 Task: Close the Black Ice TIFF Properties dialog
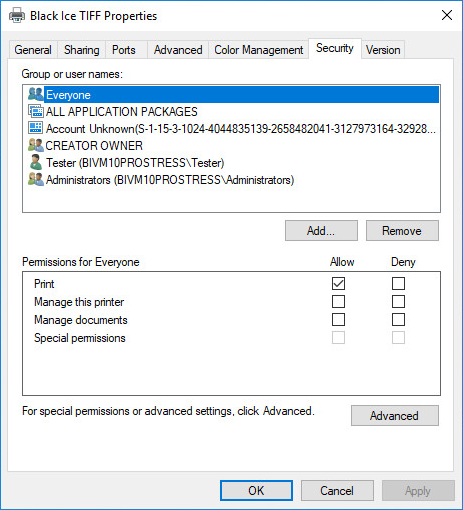coord(447,15)
